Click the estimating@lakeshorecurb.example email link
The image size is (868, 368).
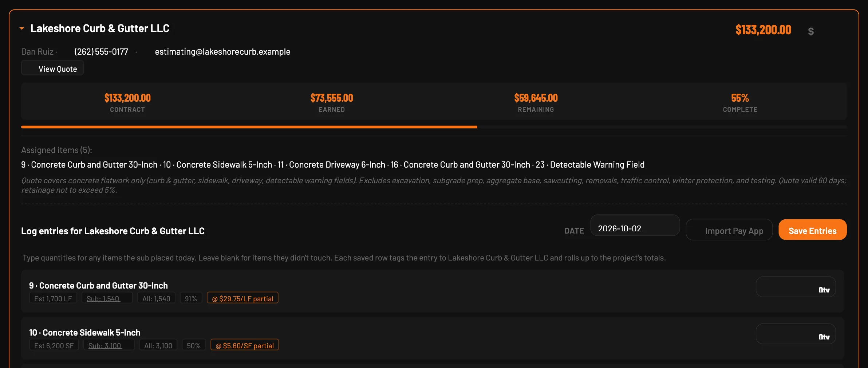click(222, 52)
